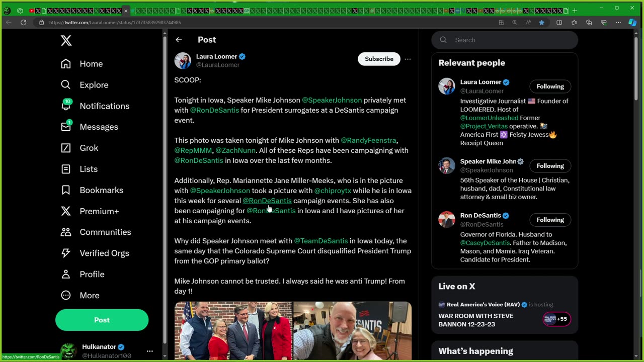Open the @CaseyDeSantis link in bio
This screenshot has height=362, width=644.
pyautogui.click(x=485, y=243)
